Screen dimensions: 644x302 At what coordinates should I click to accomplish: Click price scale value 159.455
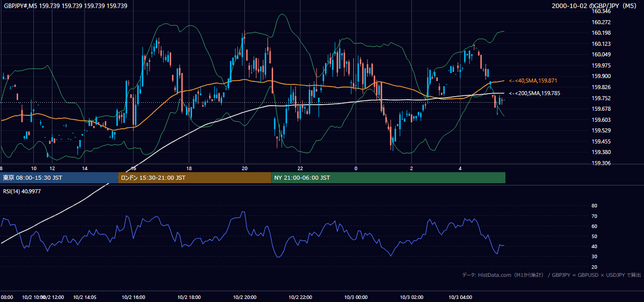[x=601, y=141]
